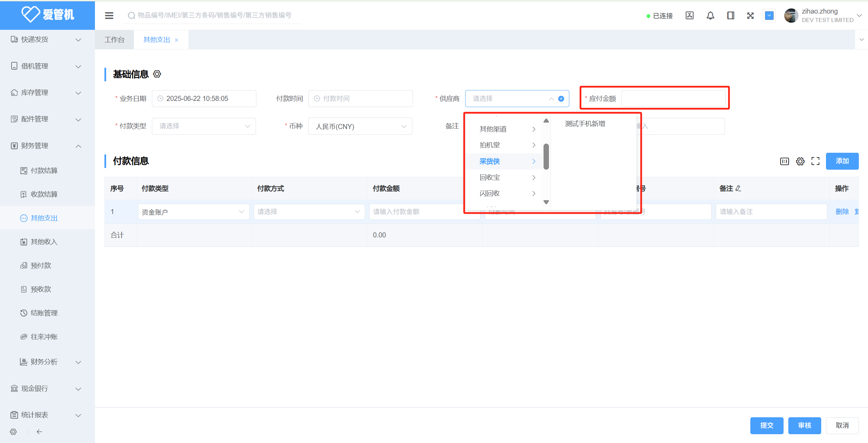Click the column width icon in 付款信息 toolbar
The height and width of the screenshot is (443, 868).
(x=785, y=161)
